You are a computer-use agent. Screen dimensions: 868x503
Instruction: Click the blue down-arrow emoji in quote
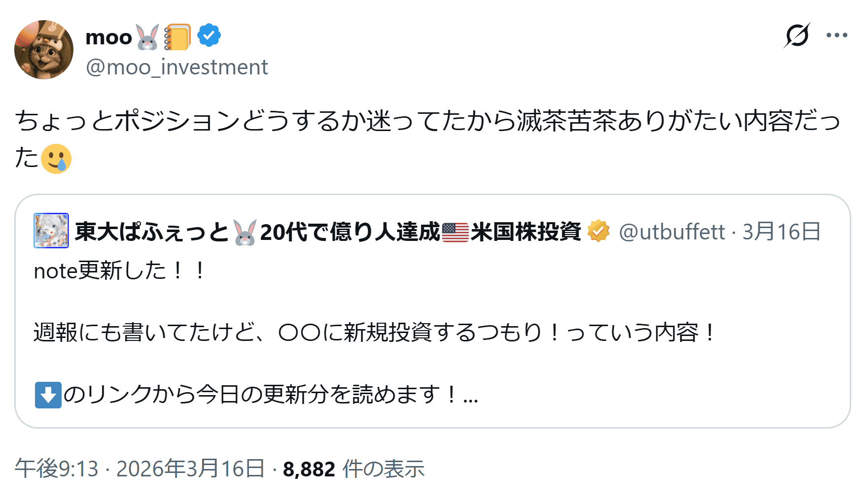(x=48, y=395)
